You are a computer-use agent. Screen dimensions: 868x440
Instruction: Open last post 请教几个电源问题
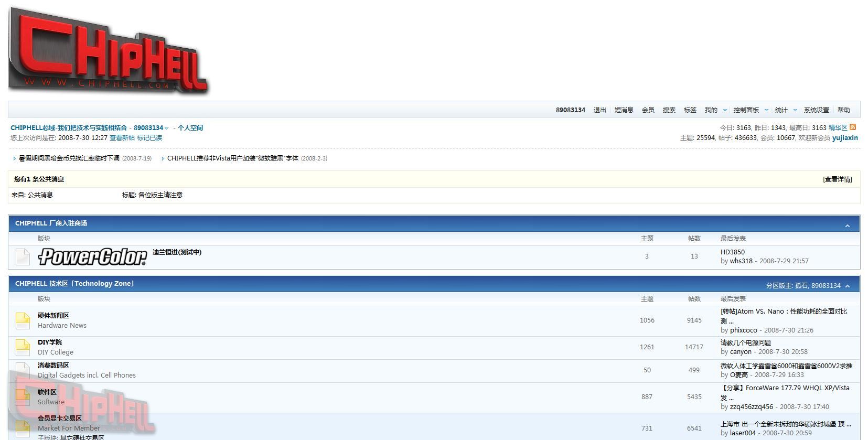[745, 342]
